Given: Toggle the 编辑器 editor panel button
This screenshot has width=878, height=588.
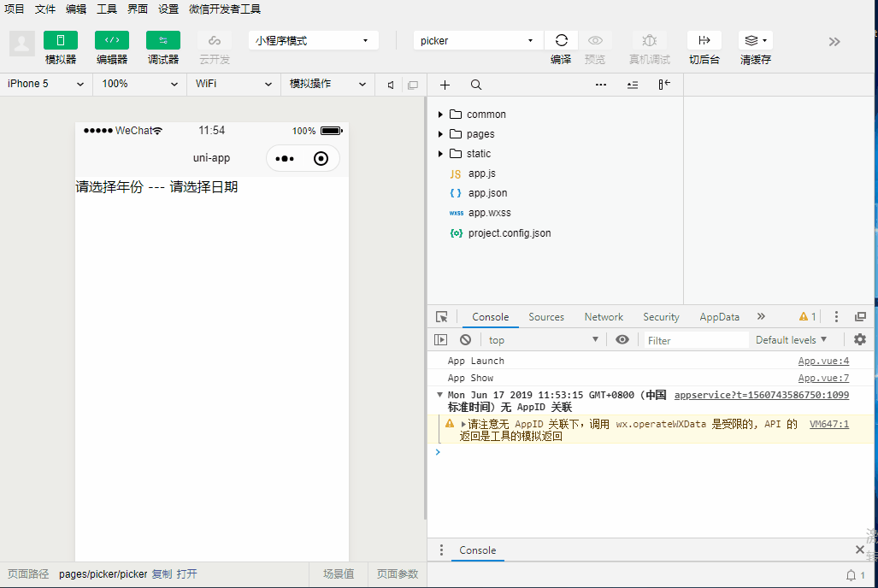Looking at the screenshot, I should 112,40.
